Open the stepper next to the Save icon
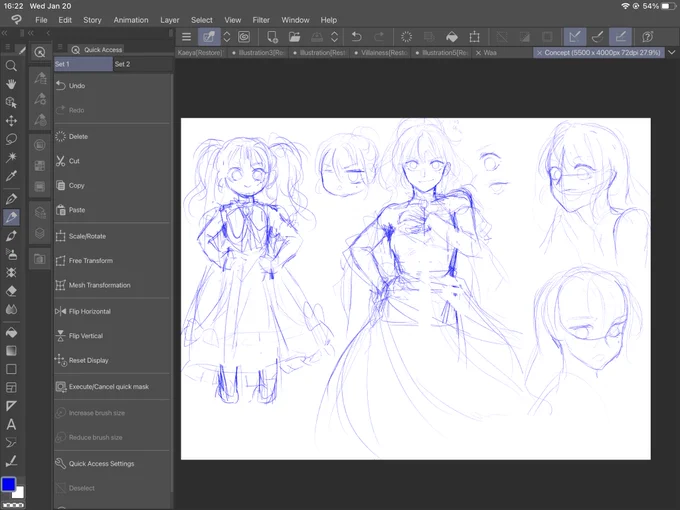 click(x=334, y=37)
